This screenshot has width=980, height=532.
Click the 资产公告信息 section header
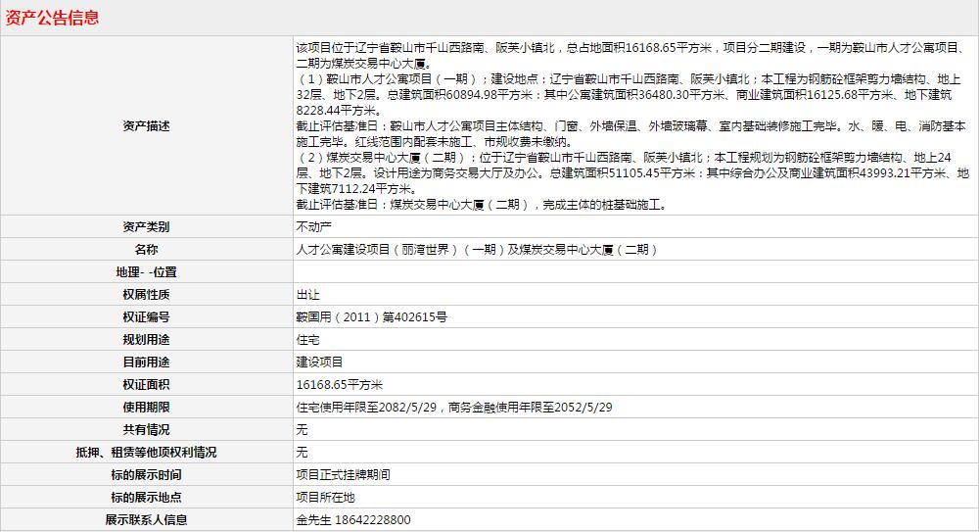53,19
